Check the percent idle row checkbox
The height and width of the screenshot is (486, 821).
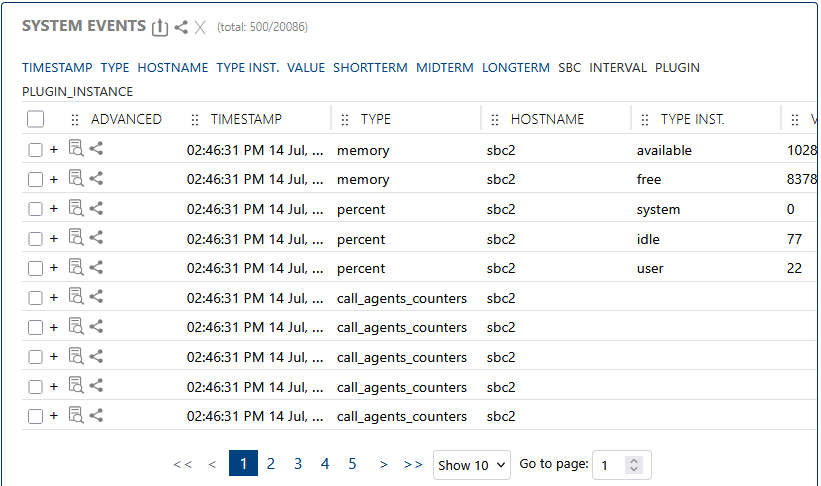(x=36, y=239)
